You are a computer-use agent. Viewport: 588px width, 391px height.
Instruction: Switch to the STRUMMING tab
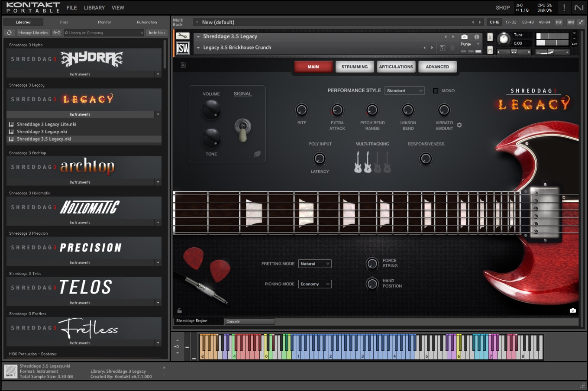(x=354, y=67)
